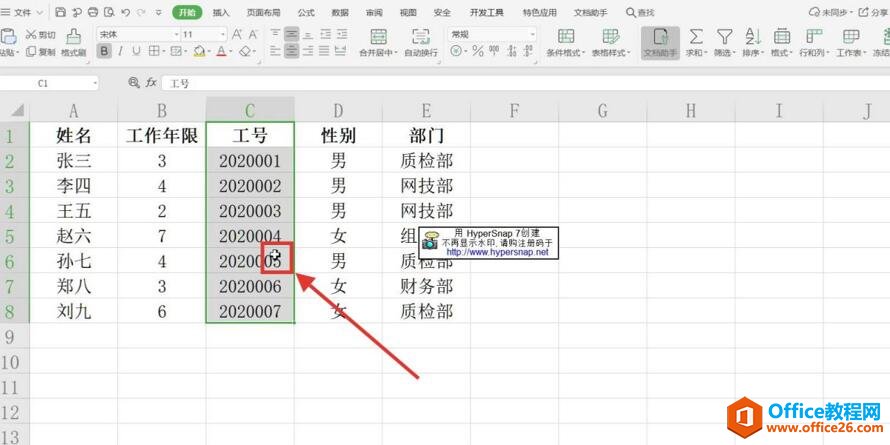Click the 查找 search button
This screenshot has width=890, height=445.
coord(640,12)
